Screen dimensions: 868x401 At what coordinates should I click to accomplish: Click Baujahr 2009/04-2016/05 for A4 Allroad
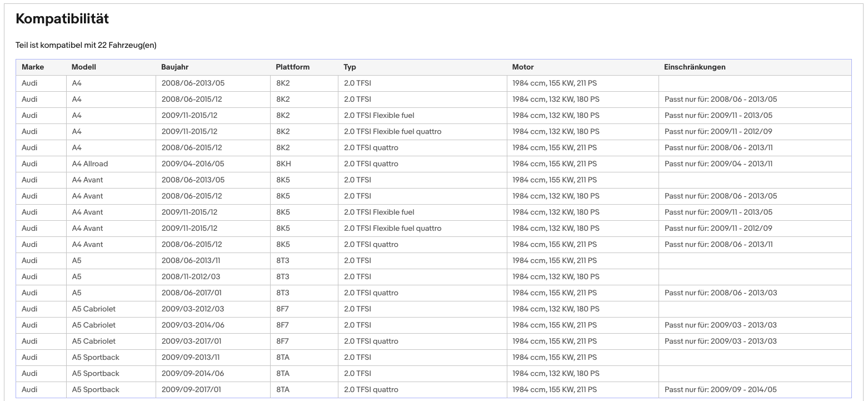pyautogui.click(x=193, y=164)
